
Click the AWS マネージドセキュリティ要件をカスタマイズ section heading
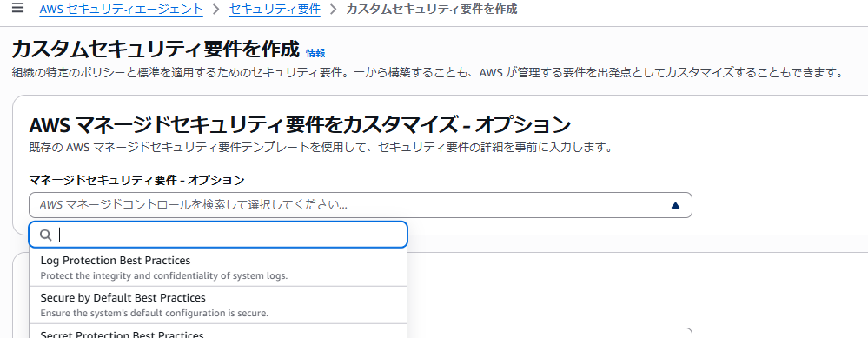point(300,125)
